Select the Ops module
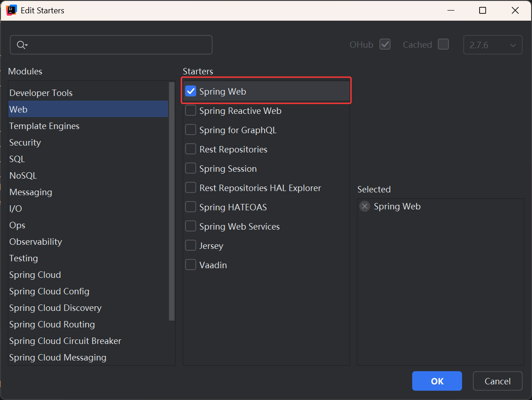Image resolution: width=532 pixels, height=400 pixels. point(88,225)
